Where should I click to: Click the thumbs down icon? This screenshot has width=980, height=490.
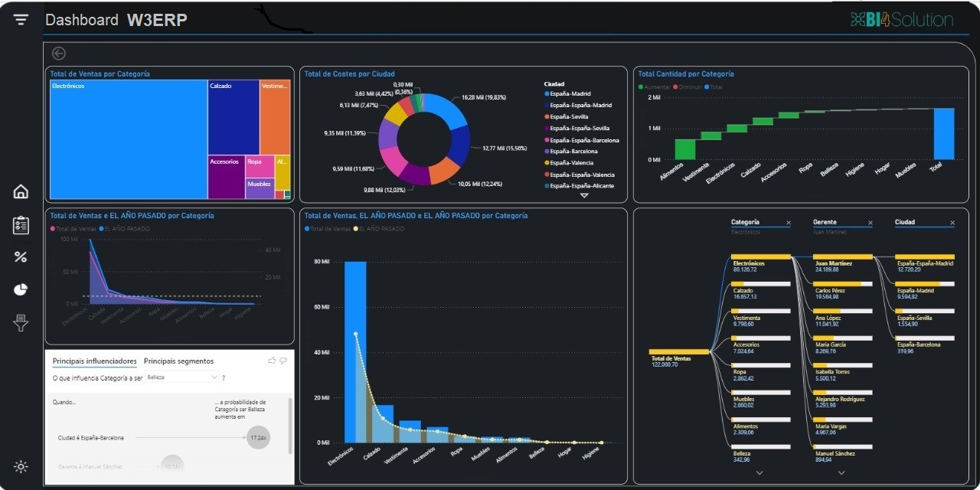[283, 361]
